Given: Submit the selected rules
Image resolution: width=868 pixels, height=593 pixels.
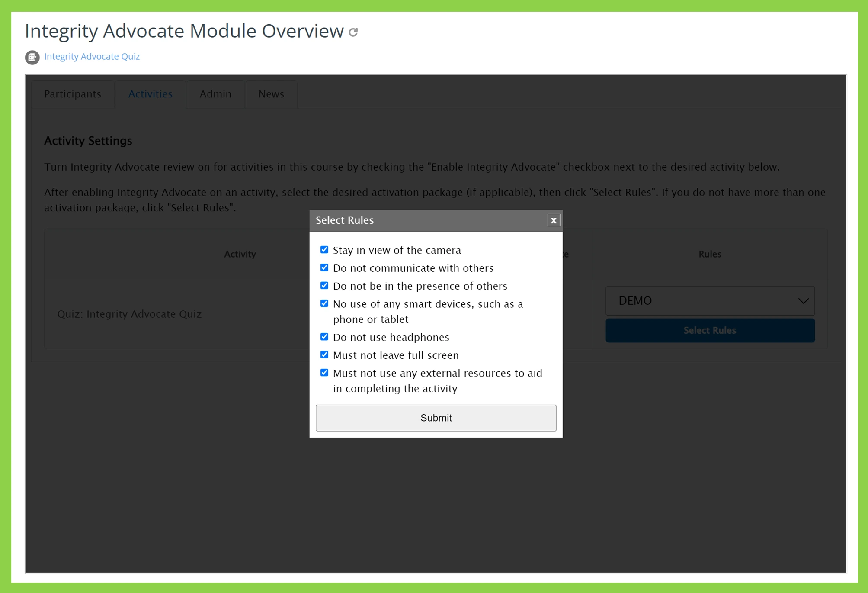Looking at the screenshot, I should coord(436,418).
